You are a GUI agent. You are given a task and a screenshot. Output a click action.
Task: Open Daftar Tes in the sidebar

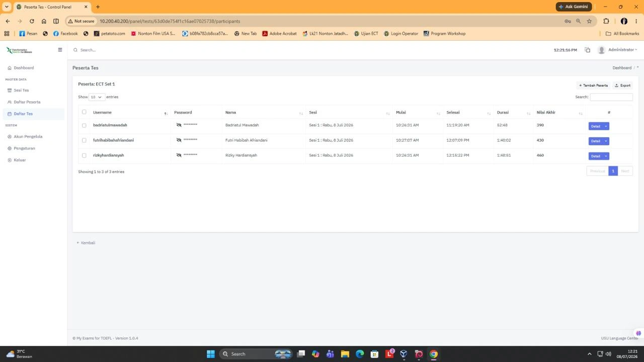[x=23, y=114]
